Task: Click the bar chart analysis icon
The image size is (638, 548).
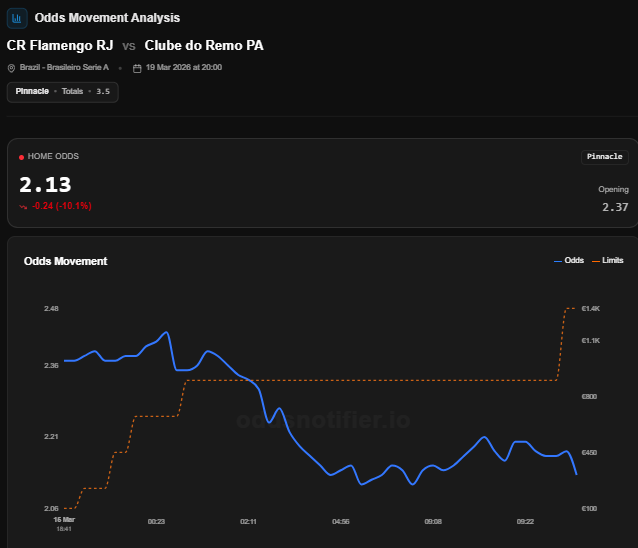Action: 17,18
